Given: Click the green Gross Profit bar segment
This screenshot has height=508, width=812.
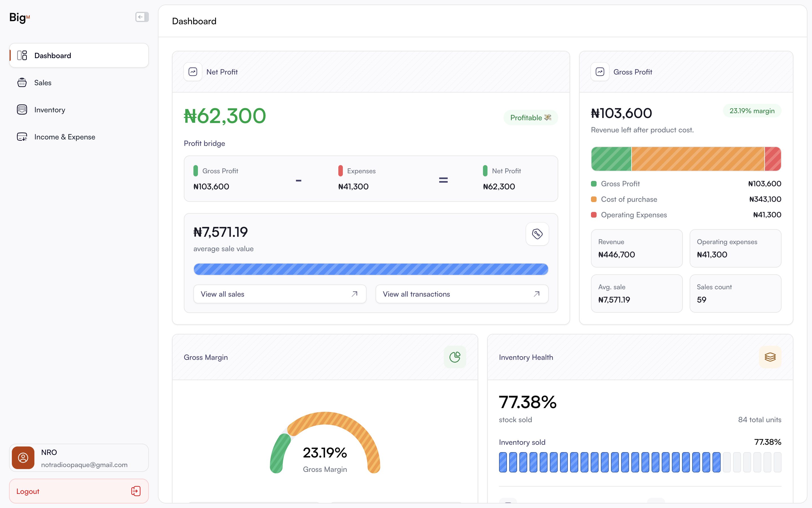Looking at the screenshot, I should tap(611, 159).
